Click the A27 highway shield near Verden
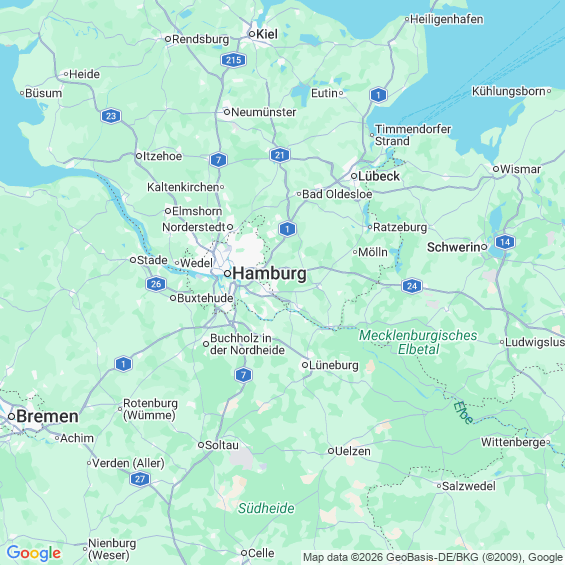 coord(140,479)
